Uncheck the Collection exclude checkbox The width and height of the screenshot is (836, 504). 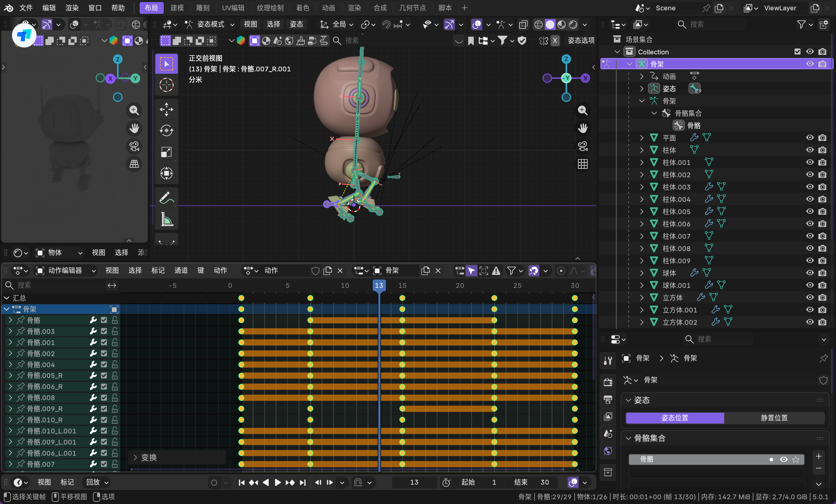798,52
